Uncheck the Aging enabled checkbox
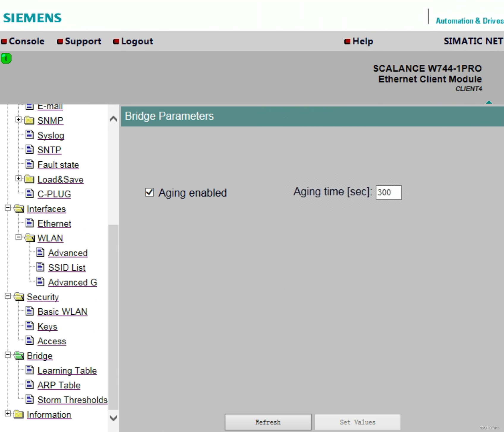The height and width of the screenshot is (432, 504). tap(149, 192)
